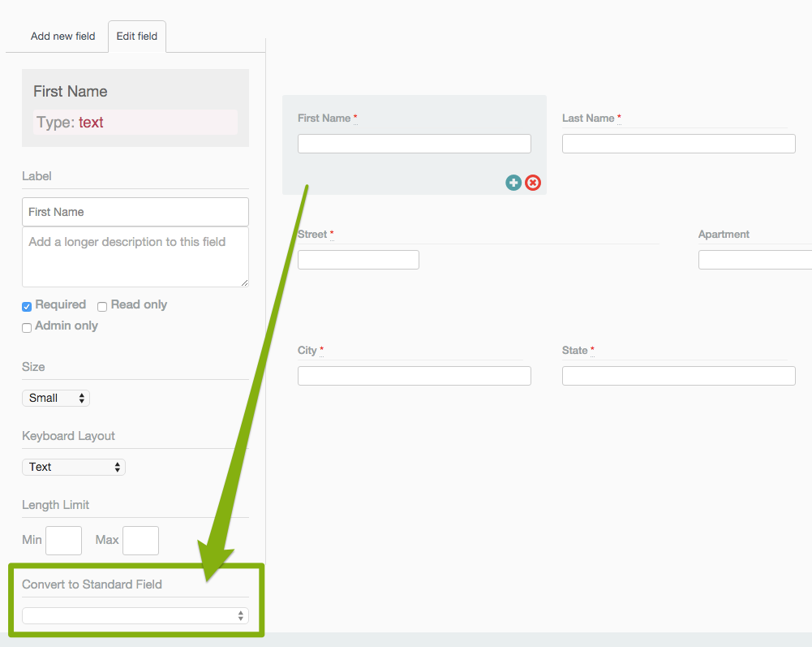Click the Min length limit box
This screenshot has height=647, width=812.
[x=64, y=540]
